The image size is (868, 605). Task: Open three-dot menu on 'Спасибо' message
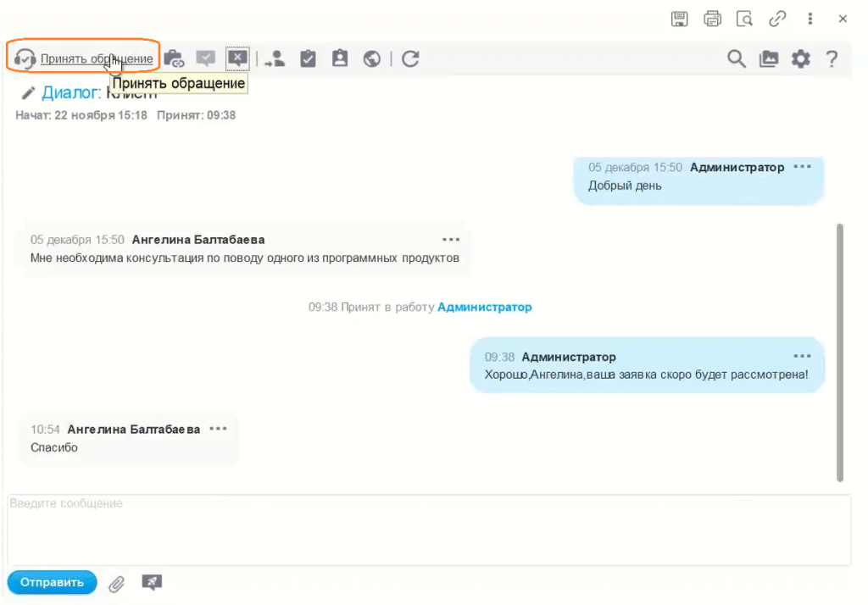pos(218,429)
